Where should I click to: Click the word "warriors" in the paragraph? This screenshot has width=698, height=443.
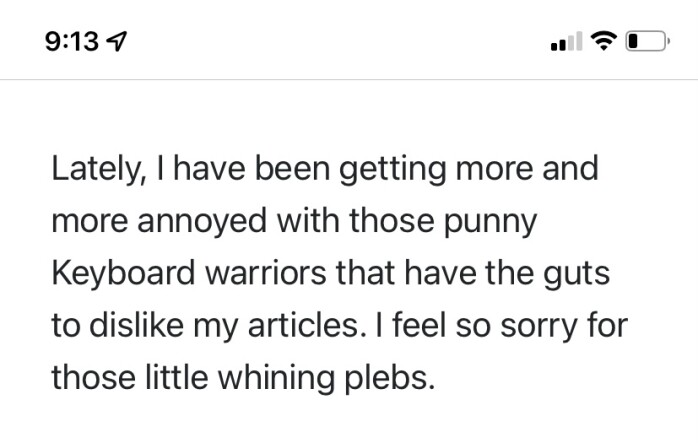(x=266, y=272)
